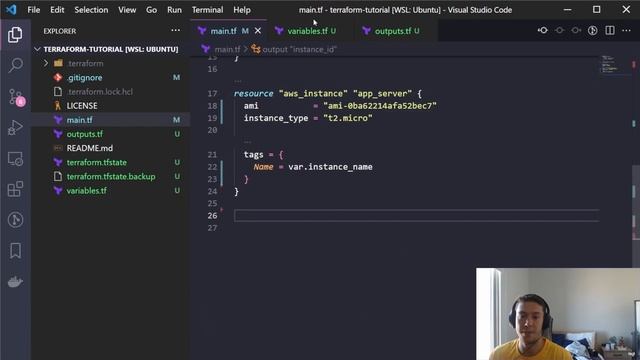Open editor more actions ellipsis
Screen dimensions: 640x360
point(627,30)
